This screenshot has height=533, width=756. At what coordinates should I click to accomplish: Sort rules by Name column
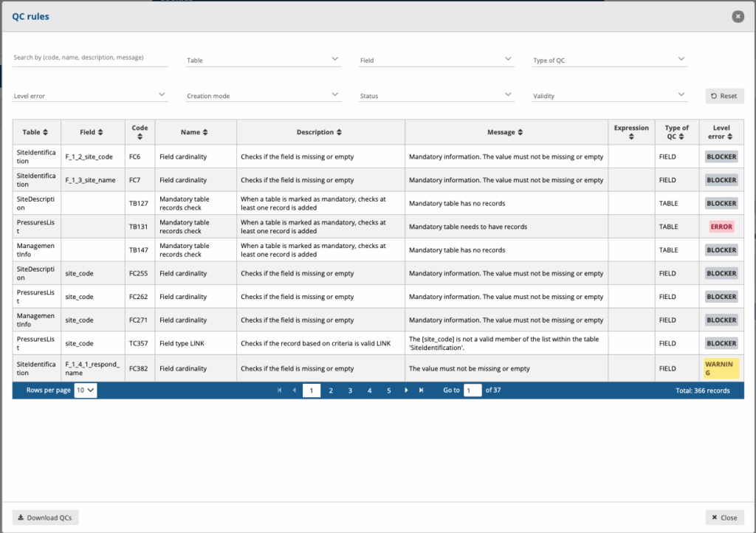click(205, 132)
